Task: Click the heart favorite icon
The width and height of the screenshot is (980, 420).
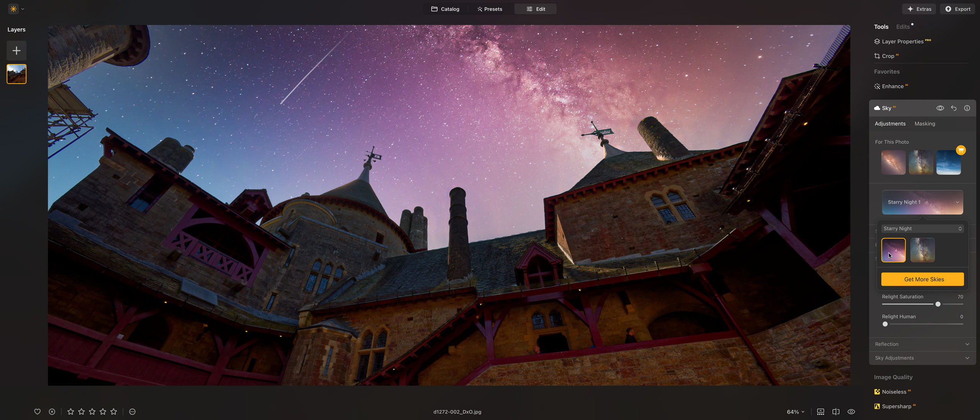Action: point(37,412)
